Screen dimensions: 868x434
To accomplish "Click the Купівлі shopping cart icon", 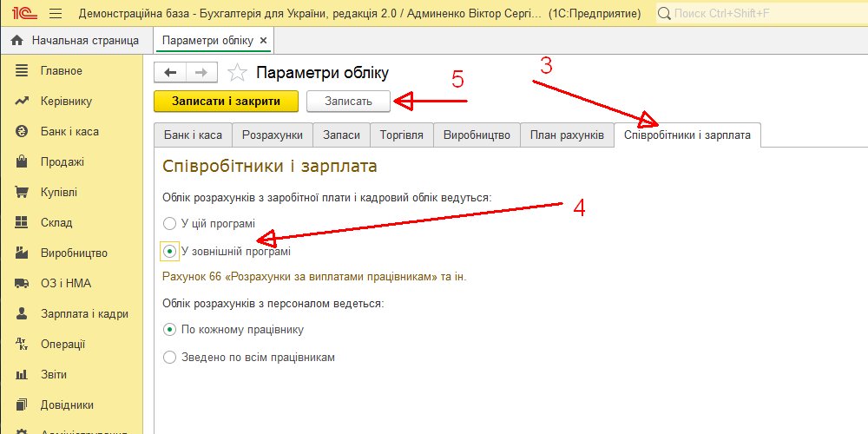I will click(x=22, y=192).
